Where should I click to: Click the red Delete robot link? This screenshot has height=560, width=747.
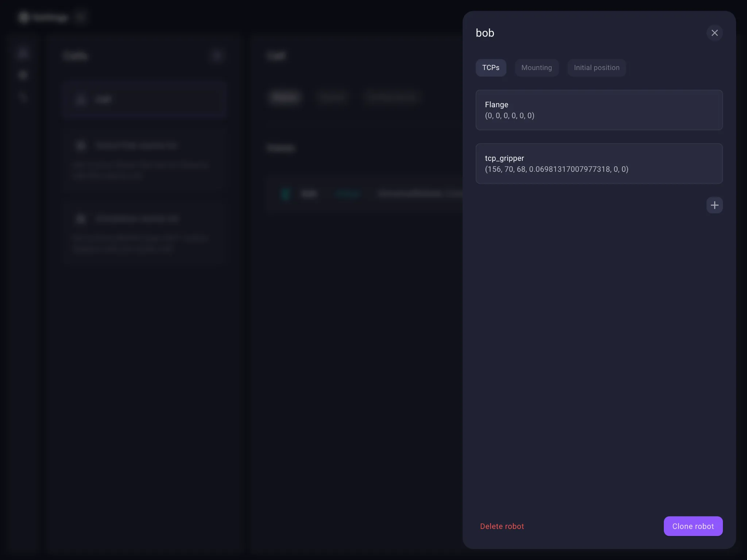pyautogui.click(x=502, y=526)
